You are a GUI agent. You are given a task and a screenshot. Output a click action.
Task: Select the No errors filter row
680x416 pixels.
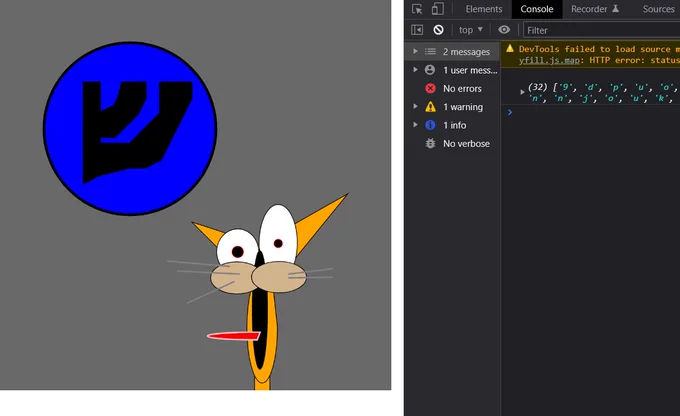(x=452, y=88)
